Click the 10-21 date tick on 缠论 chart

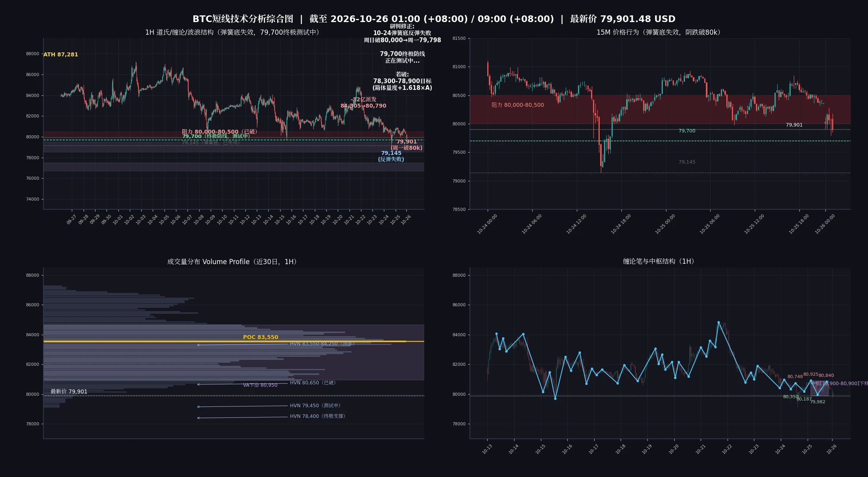[700, 449]
